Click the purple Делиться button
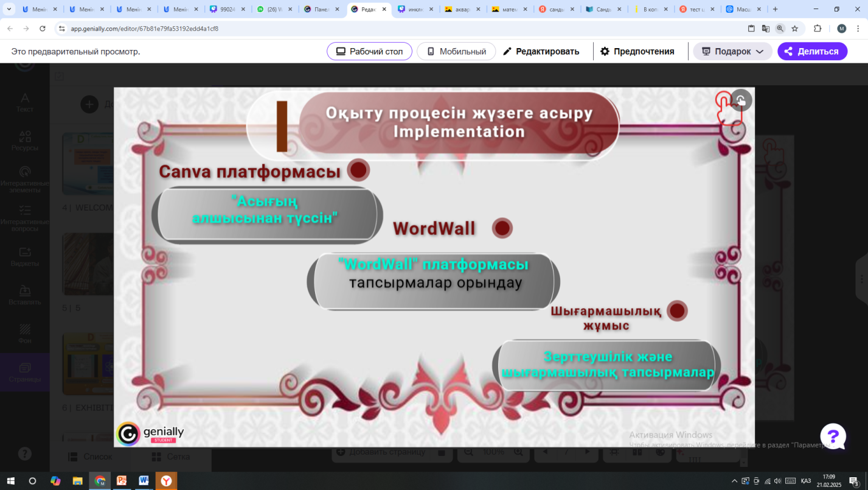Screen dimensions: 868x490 812,52
